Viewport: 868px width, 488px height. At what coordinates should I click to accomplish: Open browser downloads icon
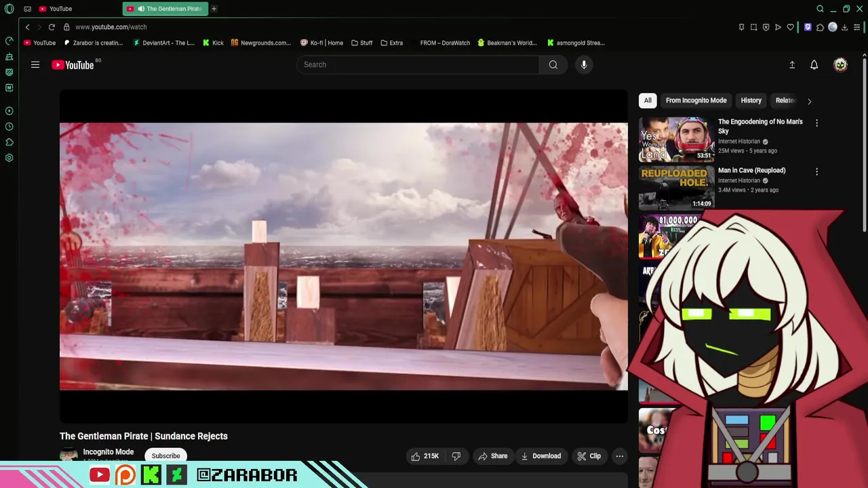tap(845, 27)
